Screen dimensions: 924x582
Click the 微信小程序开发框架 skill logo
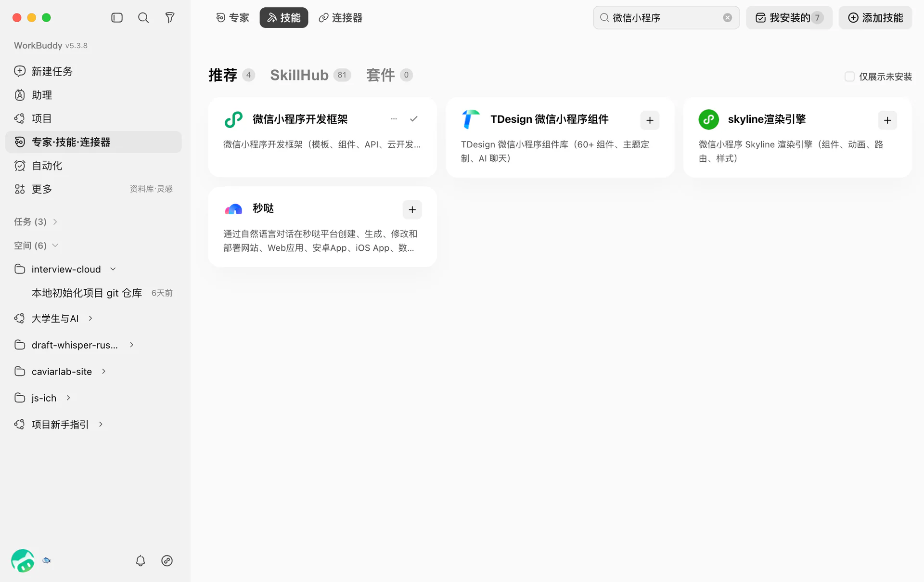pyautogui.click(x=233, y=119)
